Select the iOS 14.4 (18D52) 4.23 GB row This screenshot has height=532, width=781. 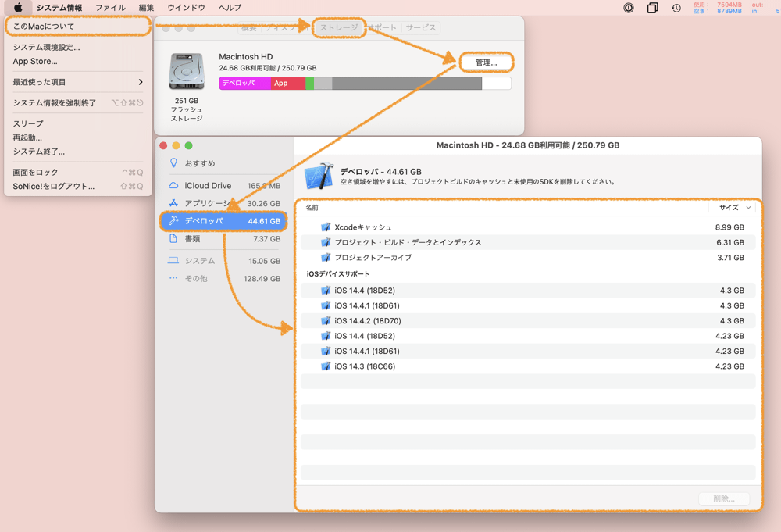pyautogui.click(x=528, y=336)
